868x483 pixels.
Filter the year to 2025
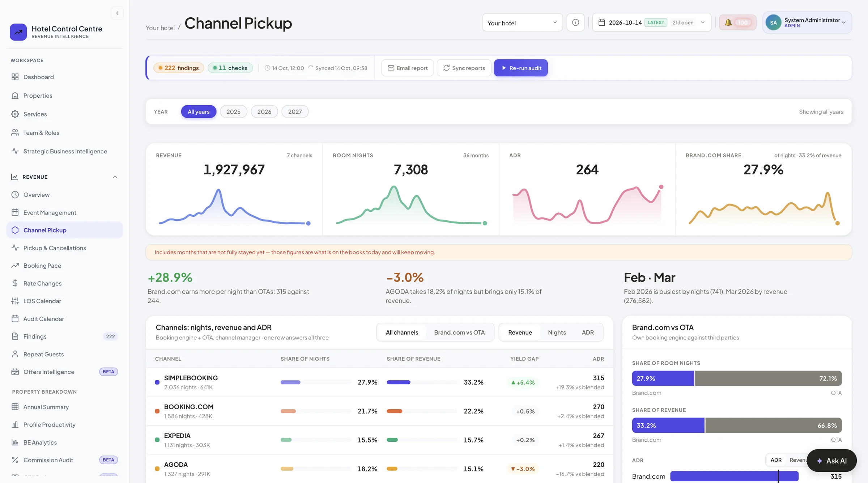(x=233, y=112)
